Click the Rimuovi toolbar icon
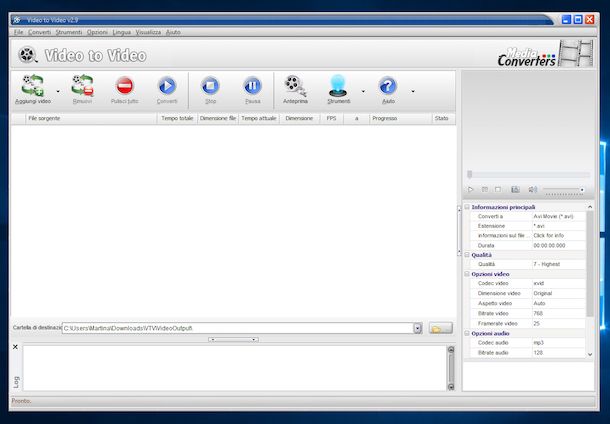Viewport: 610px width, 424px height. pos(83,87)
